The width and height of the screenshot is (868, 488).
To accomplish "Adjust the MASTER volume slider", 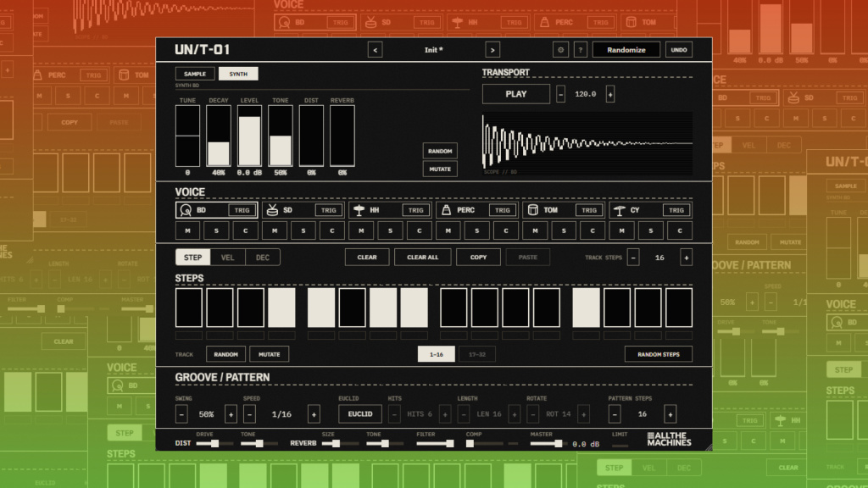I will click(547, 443).
